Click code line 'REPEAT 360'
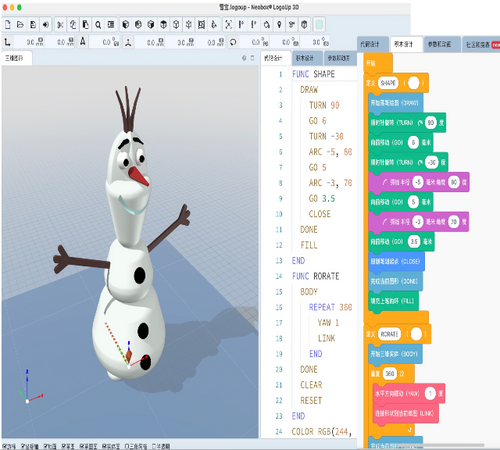The width and height of the screenshot is (500, 450). [x=330, y=307]
